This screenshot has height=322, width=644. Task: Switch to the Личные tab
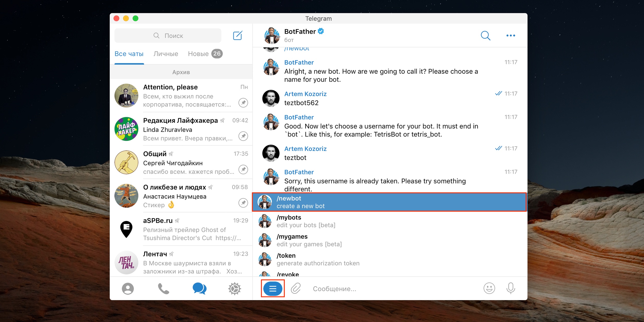(x=166, y=54)
